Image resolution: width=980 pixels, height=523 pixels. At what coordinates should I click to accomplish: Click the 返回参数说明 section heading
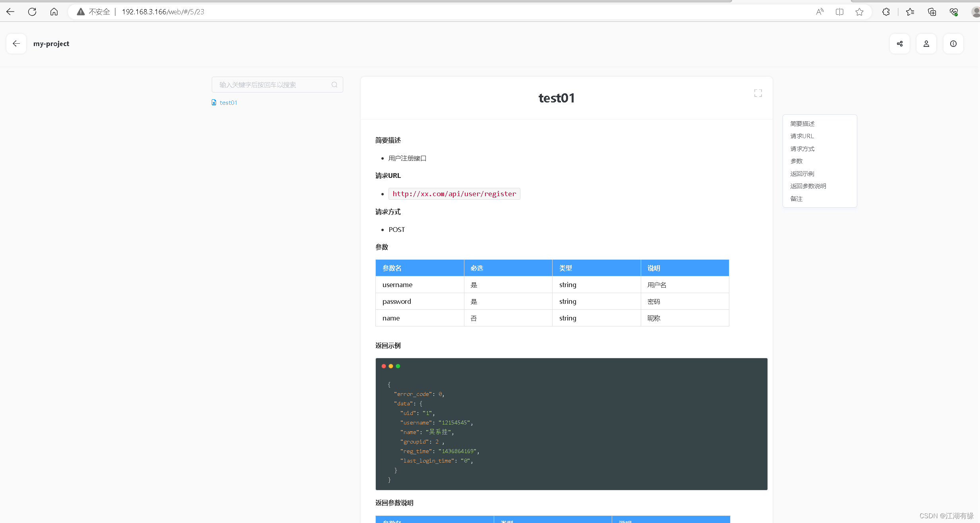[394, 503]
